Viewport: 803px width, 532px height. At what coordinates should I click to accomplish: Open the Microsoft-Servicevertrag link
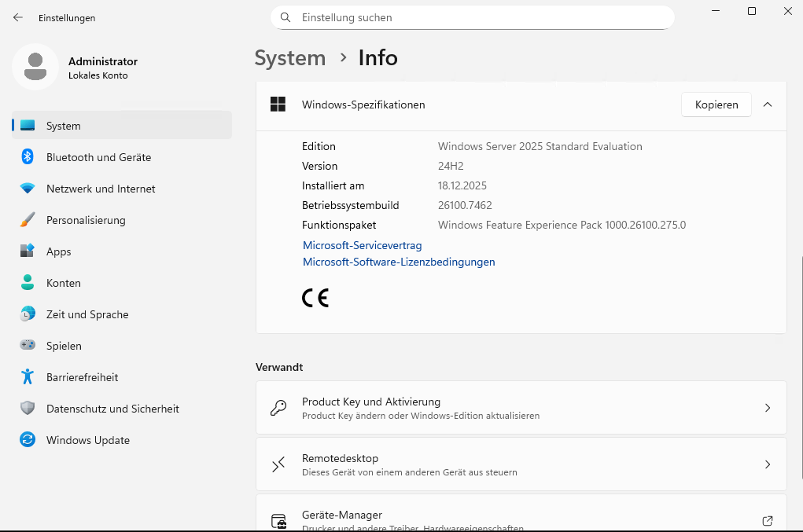(x=362, y=245)
